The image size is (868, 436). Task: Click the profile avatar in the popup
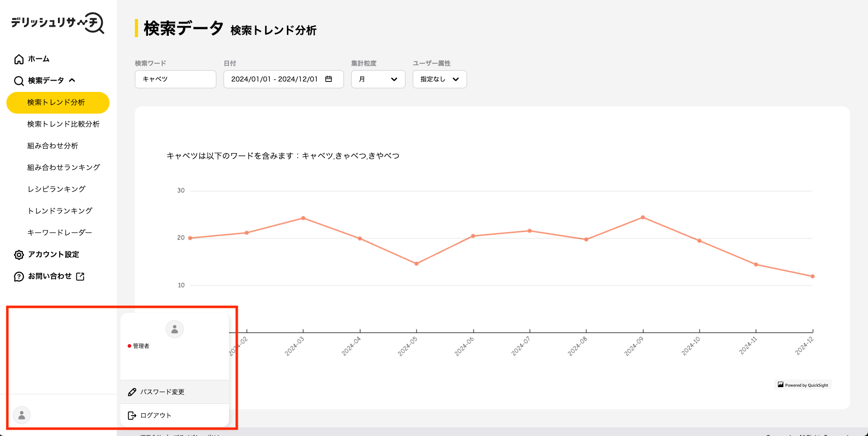pos(175,329)
